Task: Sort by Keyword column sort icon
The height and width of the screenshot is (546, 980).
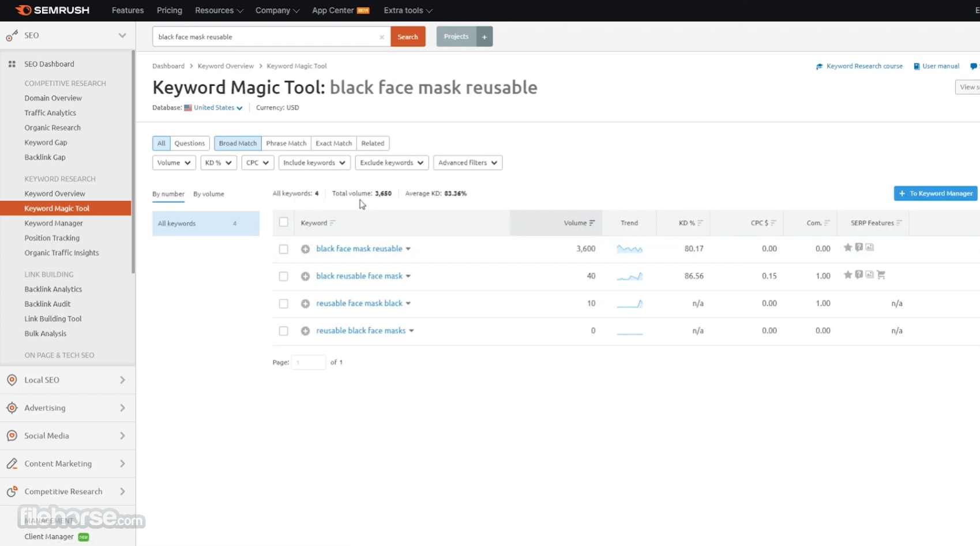Action: pos(333,223)
